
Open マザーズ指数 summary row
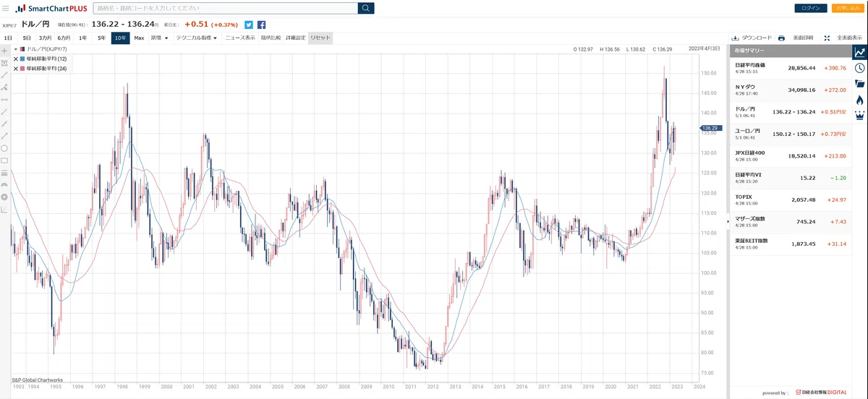point(790,221)
